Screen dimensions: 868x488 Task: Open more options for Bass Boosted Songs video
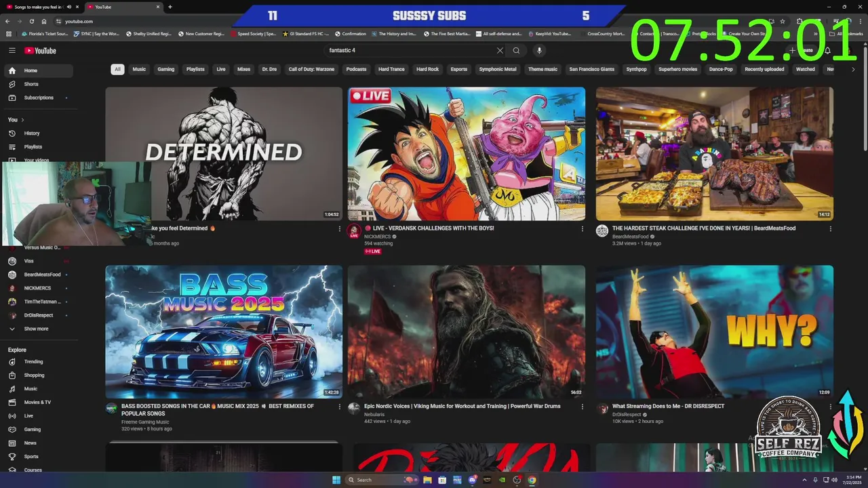[x=340, y=407]
